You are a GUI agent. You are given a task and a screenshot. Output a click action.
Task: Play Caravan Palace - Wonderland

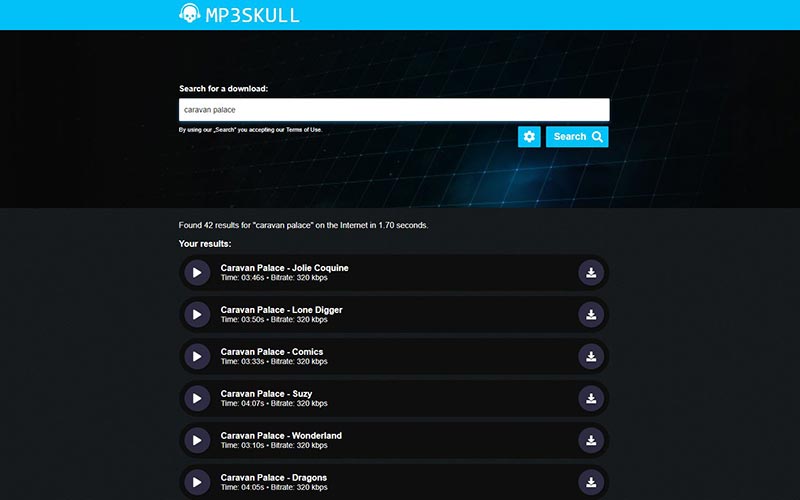click(x=197, y=440)
